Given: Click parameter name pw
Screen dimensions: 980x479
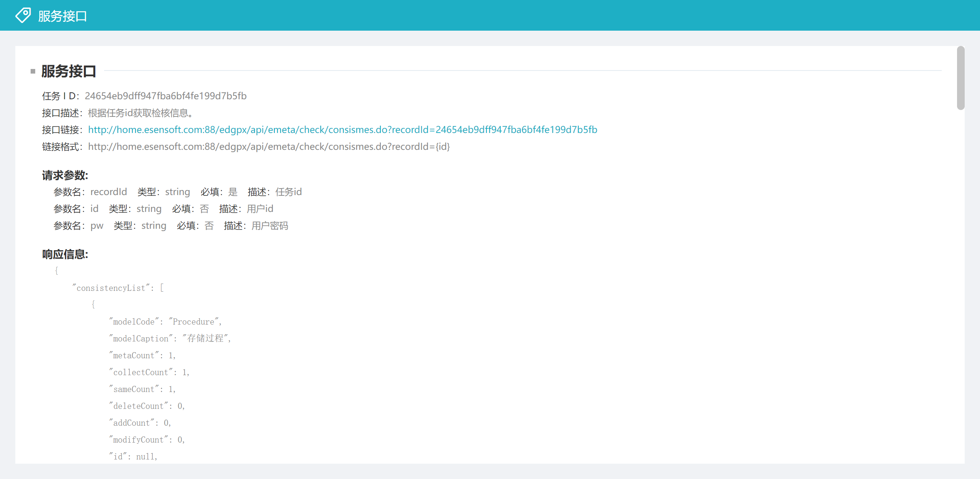Looking at the screenshot, I should [97, 226].
